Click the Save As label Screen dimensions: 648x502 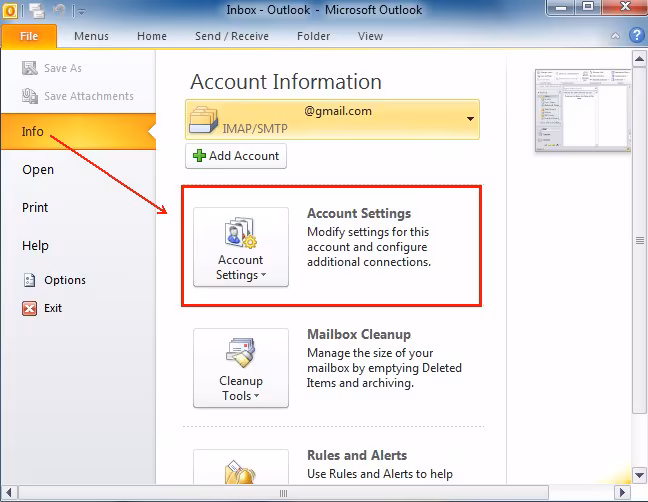click(x=63, y=68)
